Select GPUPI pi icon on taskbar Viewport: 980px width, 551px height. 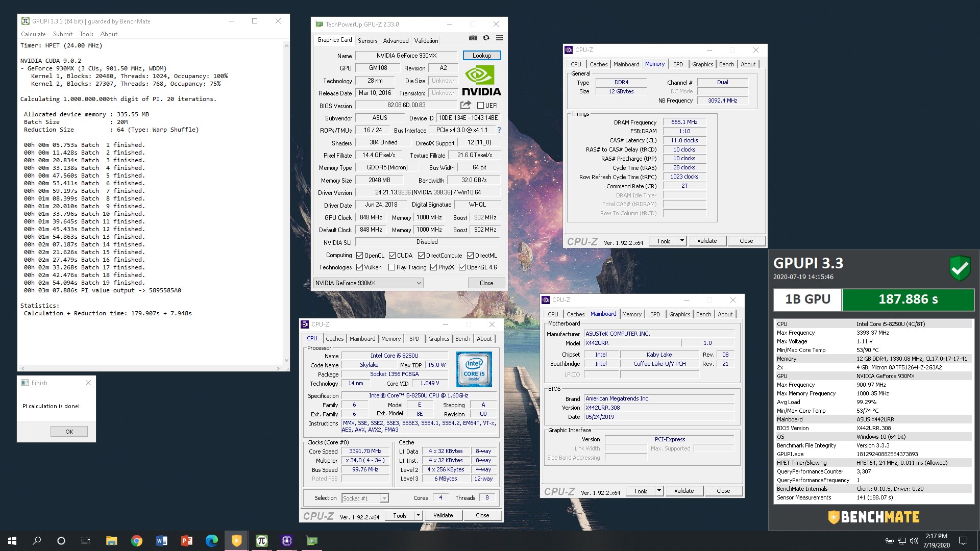(261, 540)
